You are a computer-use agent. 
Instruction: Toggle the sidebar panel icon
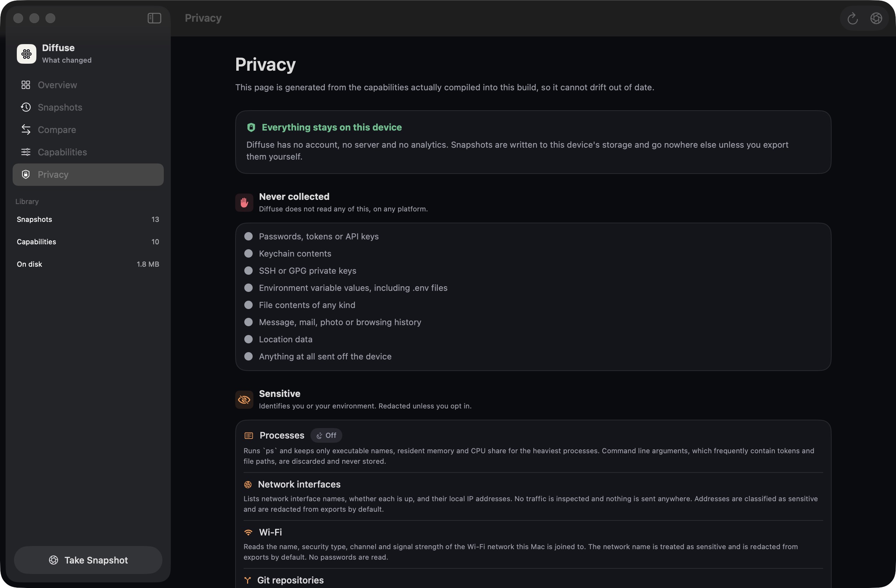[x=154, y=18]
